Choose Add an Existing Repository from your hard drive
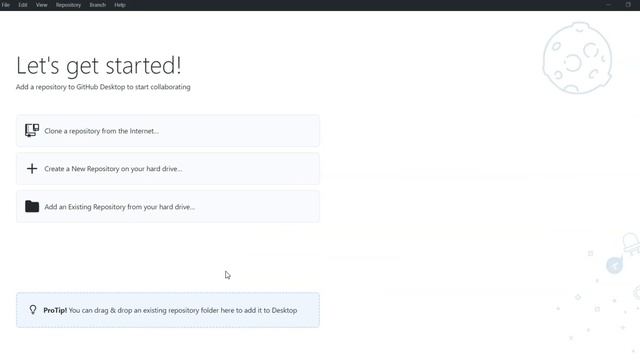The height and width of the screenshot is (360, 640). point(168,207)
